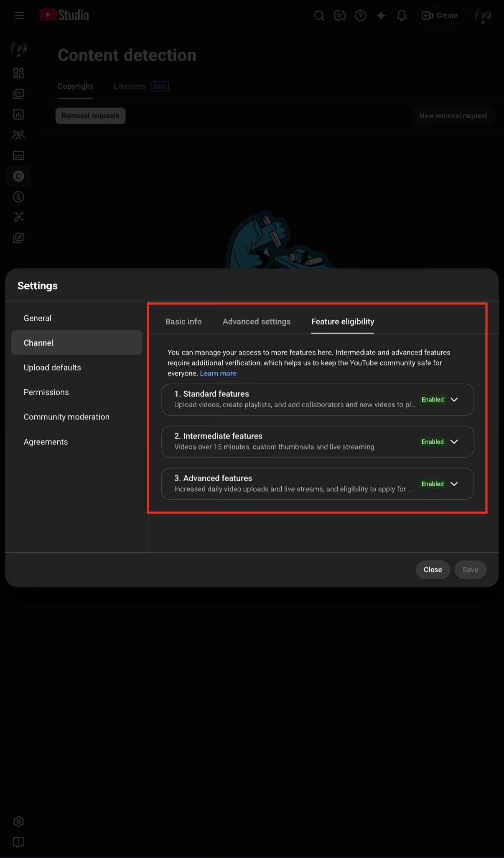Open the search icon in top bar
Screen dimensions: 504x858
coord(319,16)
